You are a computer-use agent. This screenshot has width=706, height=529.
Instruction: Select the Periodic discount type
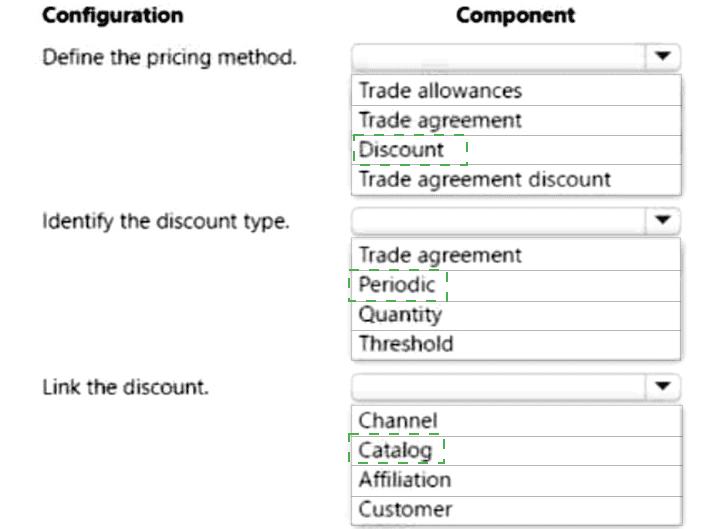pos(397,285)
